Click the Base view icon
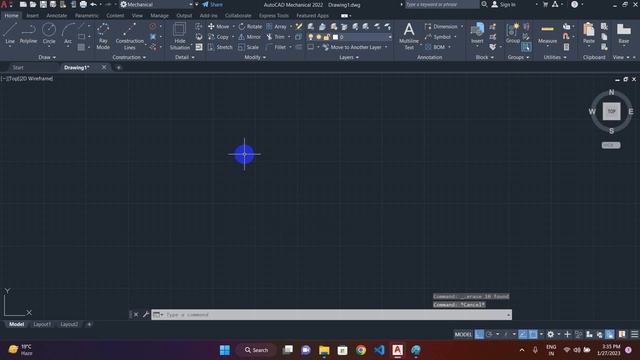Image resolution: width=640 pixels, height=360 pixels. tap(623, 33)
